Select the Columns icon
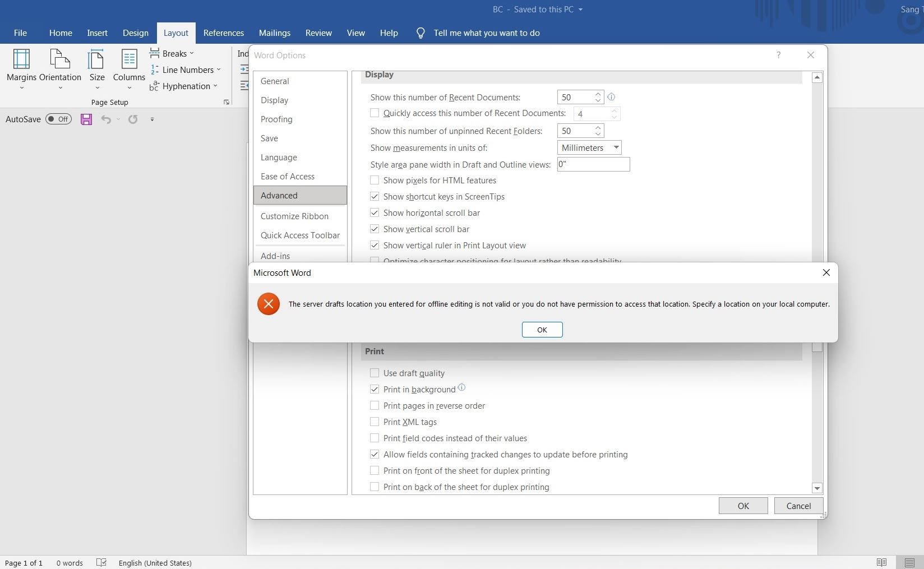The height and width of the screenshot is (569, 924). (128, 68)
